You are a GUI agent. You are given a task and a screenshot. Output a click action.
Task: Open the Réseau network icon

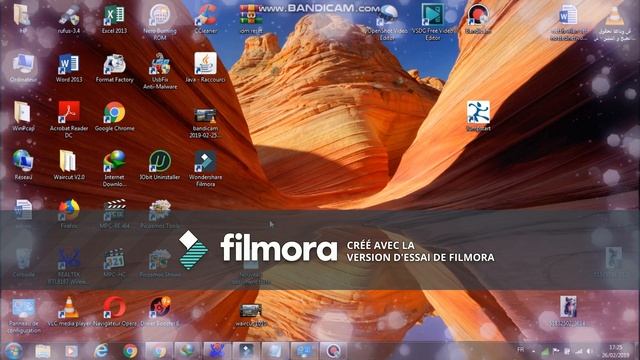click(x=23, y=164)
